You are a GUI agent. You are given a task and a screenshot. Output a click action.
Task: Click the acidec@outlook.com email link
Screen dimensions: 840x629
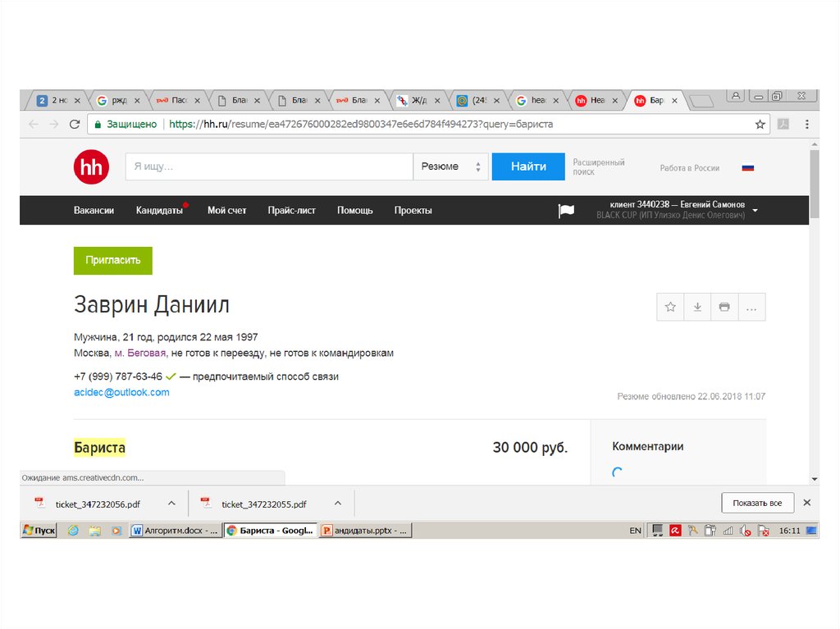tap(121, 392)
